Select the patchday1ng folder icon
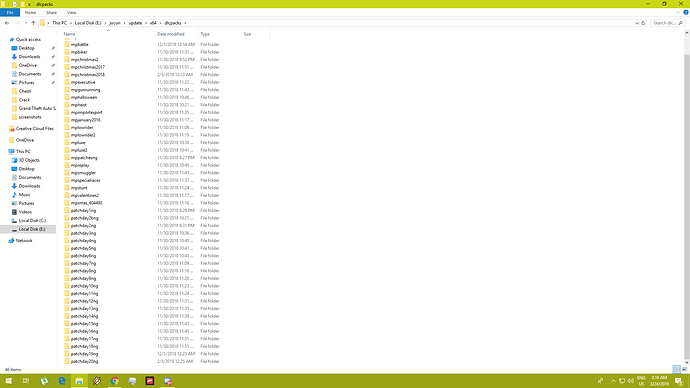This screenshot has height=388, width=690. point(67,210)
